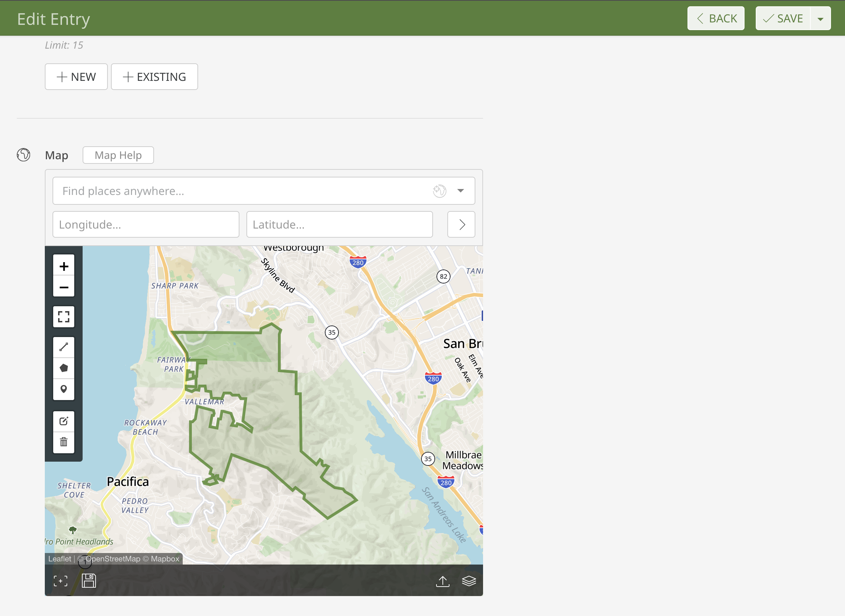Click the Pedro Valley map label
Screen dimensions: 845x616
(135, 506)
